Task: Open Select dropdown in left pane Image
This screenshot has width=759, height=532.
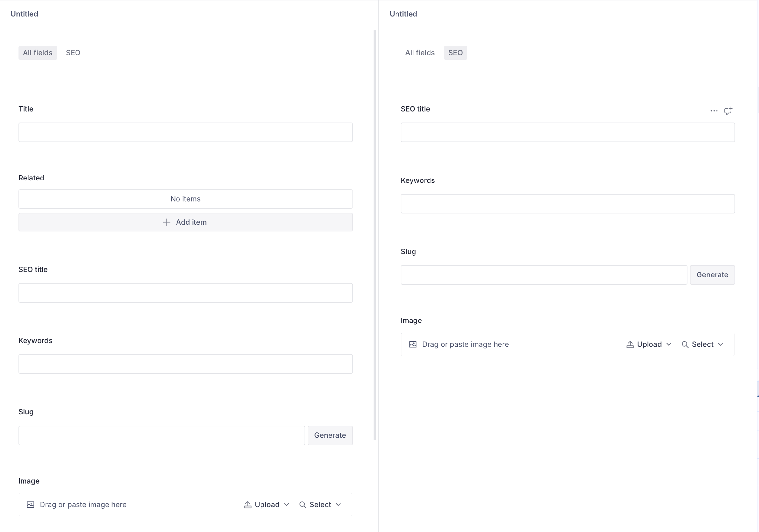Action: [x=320, y=505]
